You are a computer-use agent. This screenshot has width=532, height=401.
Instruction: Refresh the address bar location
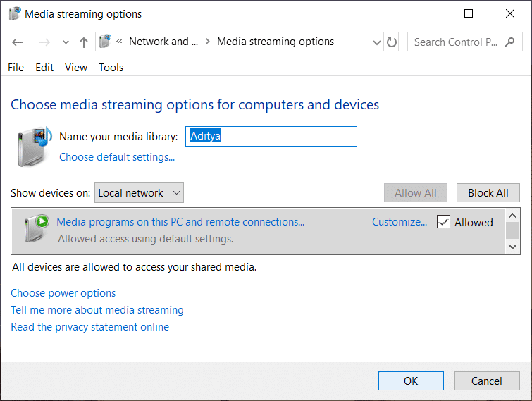pyautogui.click(x=392, y=42)
